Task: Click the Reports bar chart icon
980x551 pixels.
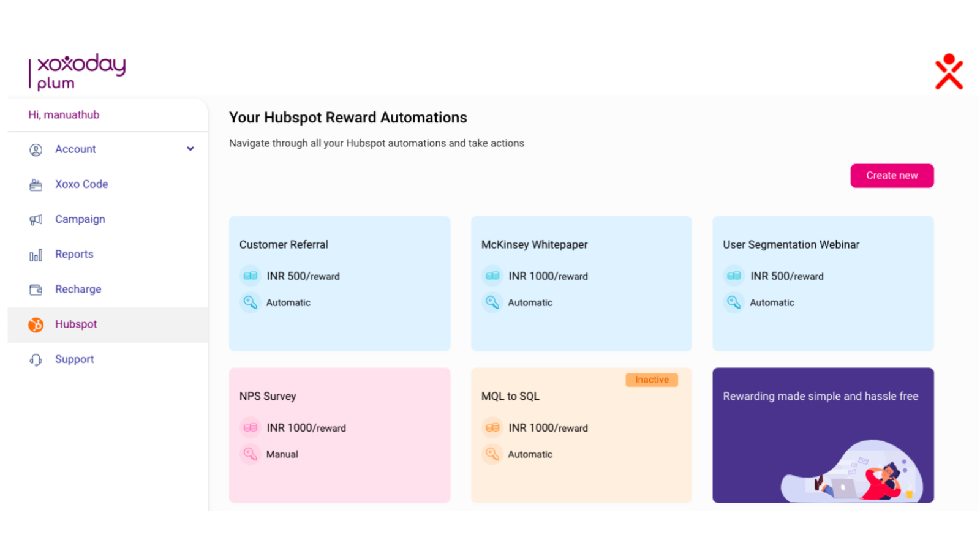Action: click(x=36, y=255)
